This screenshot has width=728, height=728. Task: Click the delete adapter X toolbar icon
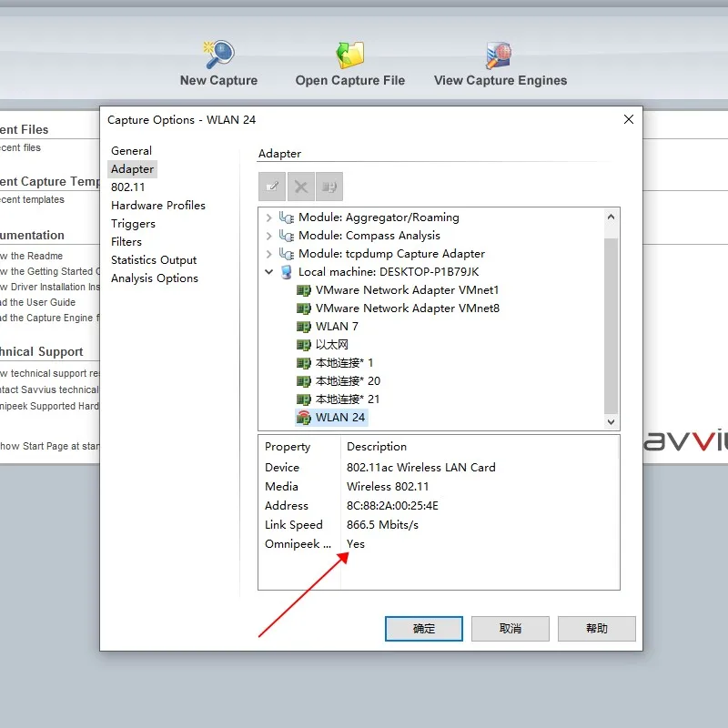[x=301, y=187]
